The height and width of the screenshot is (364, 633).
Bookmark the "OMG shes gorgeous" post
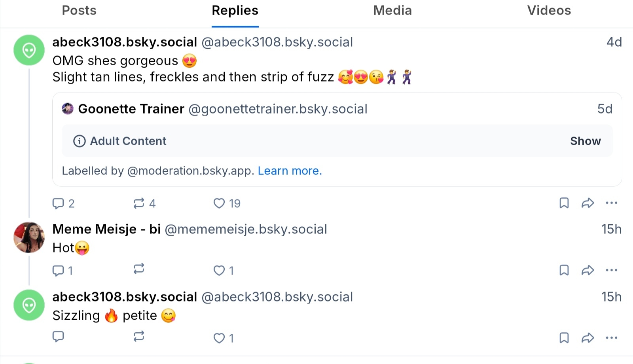[x=564, y=203]
